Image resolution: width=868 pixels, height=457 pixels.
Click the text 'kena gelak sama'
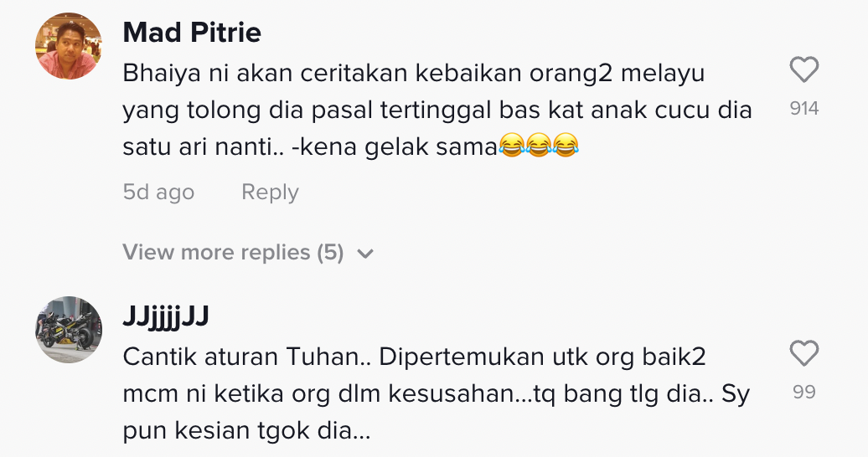[422, 147]
